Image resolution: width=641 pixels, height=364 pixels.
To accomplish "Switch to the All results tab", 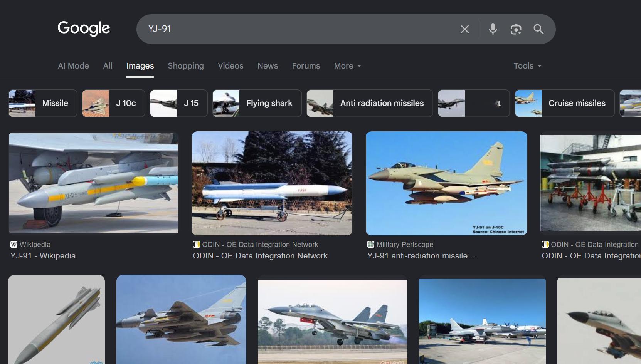I will coord(108,66).
